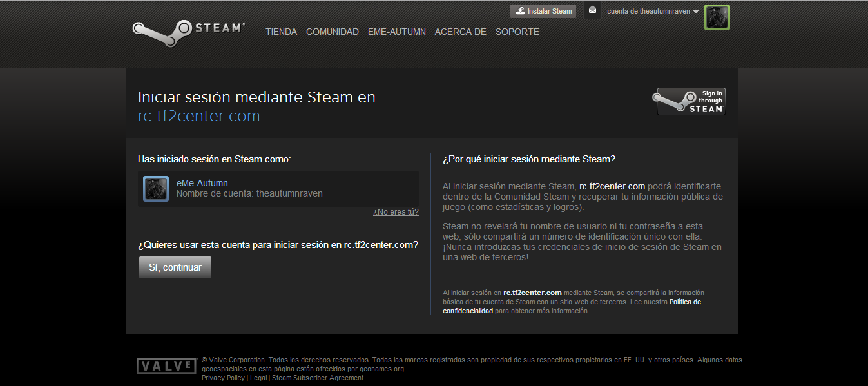
Task: Expand the cuenta de theautumnraven dropdown
Action: click(x=653, y=12)
